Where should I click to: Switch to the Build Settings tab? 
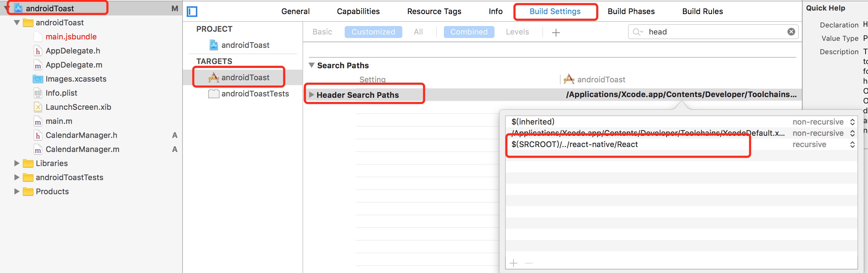point(555,12)
